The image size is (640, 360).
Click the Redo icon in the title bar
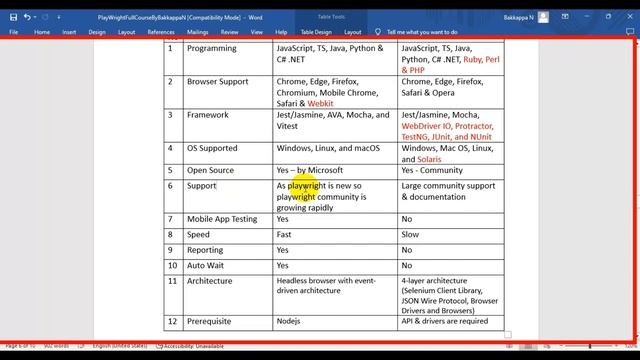[x=45, y=17]
